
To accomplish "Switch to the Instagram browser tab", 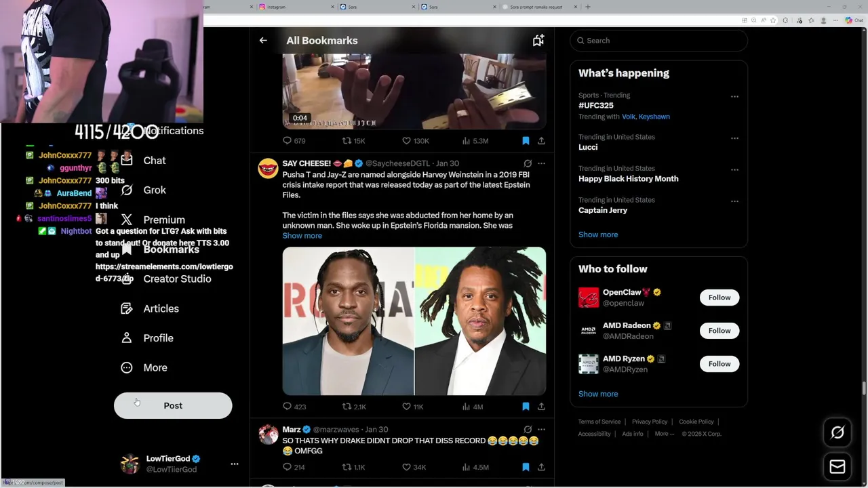I will click(295, 7).
